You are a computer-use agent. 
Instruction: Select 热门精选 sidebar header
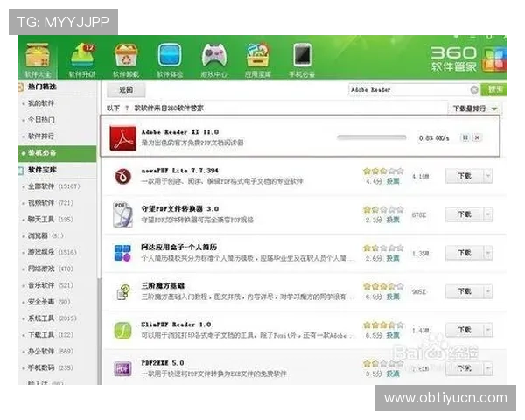pos(42,87)
